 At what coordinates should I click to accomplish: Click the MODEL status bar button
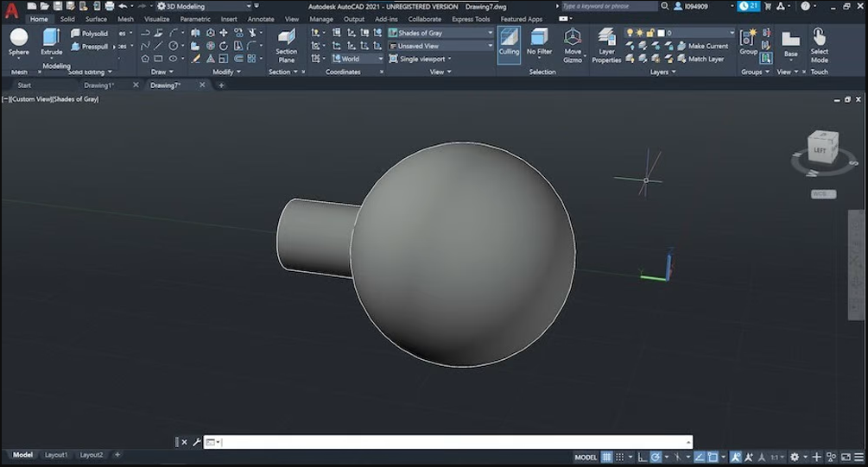click(586, 457)
